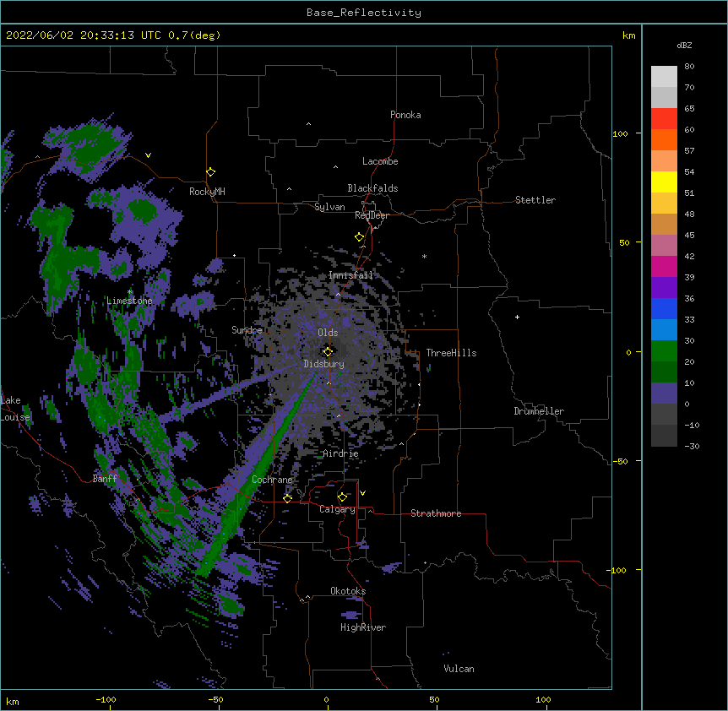Click the Airdrie city label

(341, 453)
